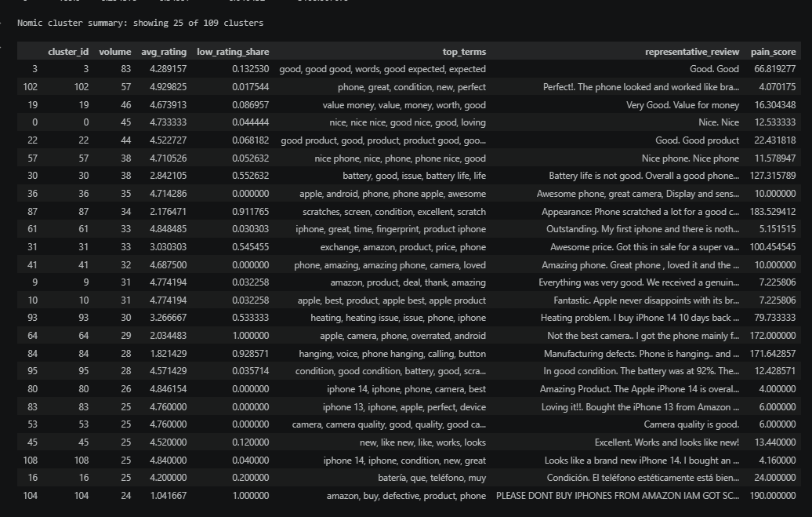Image resolution: width=812 pixels, height=517 pixels.
Task: Click the top_terms column header
Action: click(x=464, y=52)
